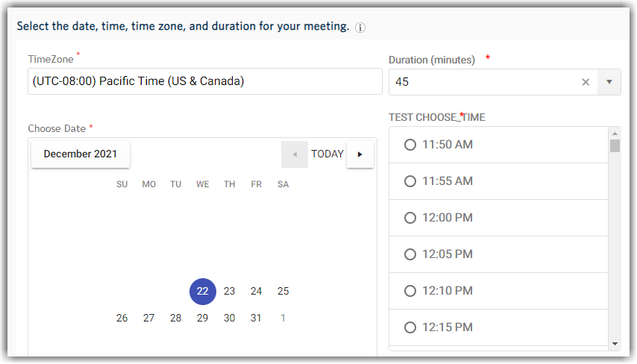Select December 22 on calendar
This screenshot has height=364, width=637.
[203, 292]
